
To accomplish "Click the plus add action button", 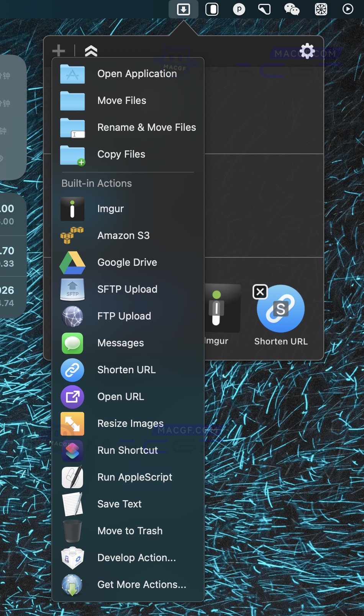I will coord(59,50).
